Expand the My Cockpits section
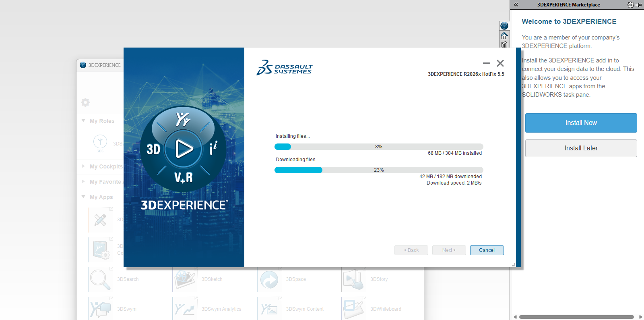 click(83, 166)
